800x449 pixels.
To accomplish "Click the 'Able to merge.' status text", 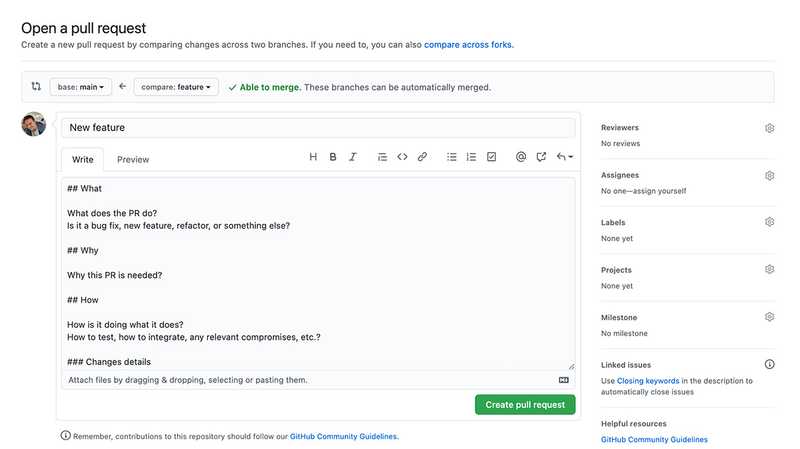I will click(270, 87).
